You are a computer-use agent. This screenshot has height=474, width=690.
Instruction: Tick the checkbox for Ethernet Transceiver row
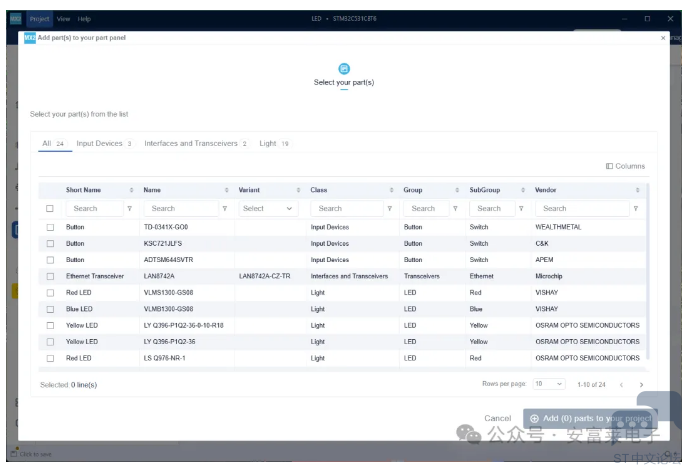tap(50, 276)
